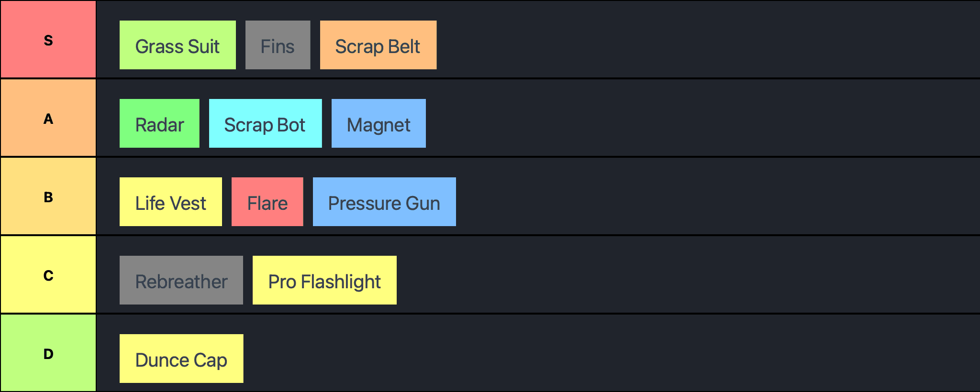Click the Dunce Cap tile
The image size is (980, 392).
pos(181,359)
